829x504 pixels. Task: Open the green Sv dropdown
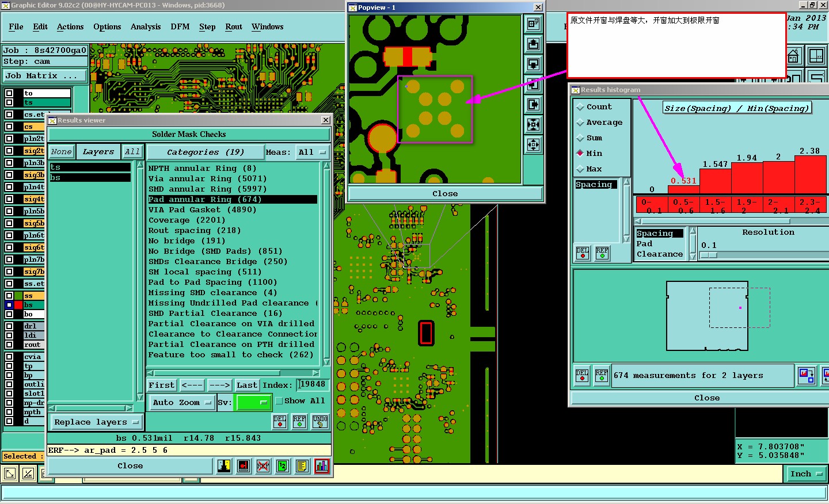[x=254, y=403]
